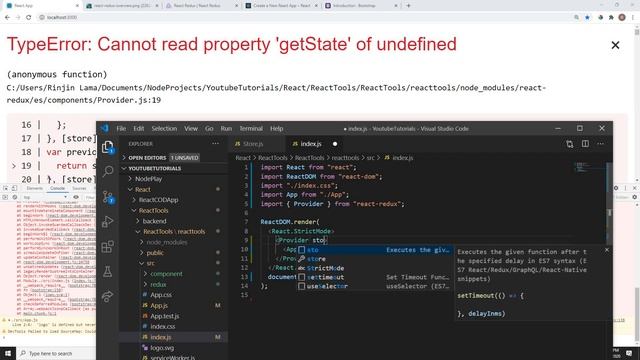Collapse the React folder
640x360 pixels.
coord(142,189)
